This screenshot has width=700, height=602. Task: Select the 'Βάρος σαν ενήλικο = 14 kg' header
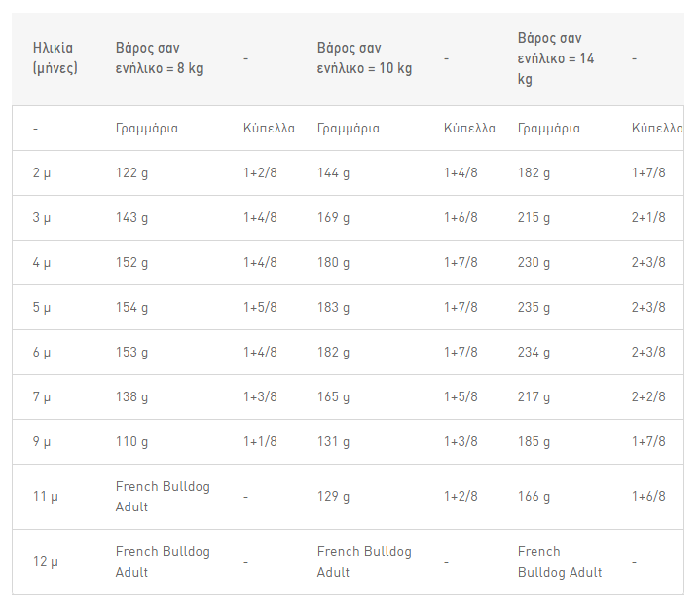[x=556, y=58]
